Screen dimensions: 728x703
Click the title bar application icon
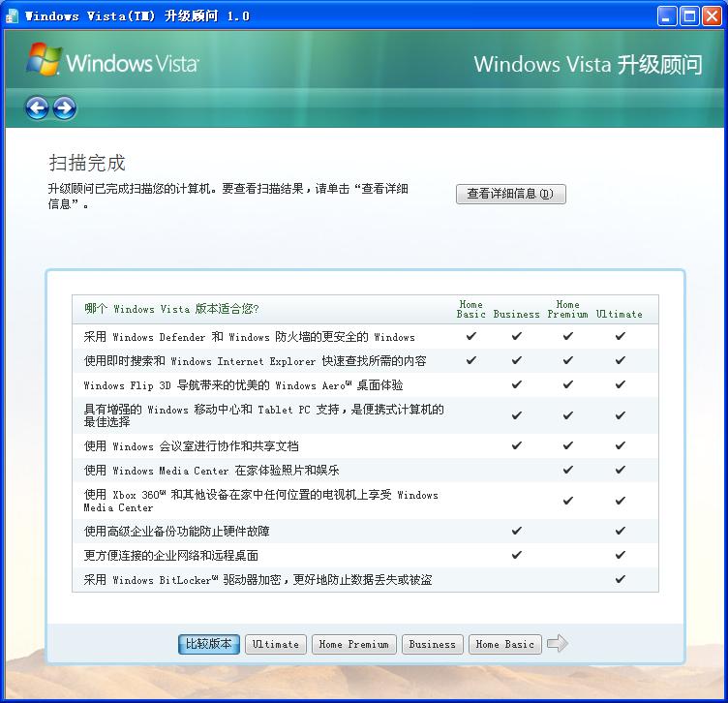coord(12,16)
